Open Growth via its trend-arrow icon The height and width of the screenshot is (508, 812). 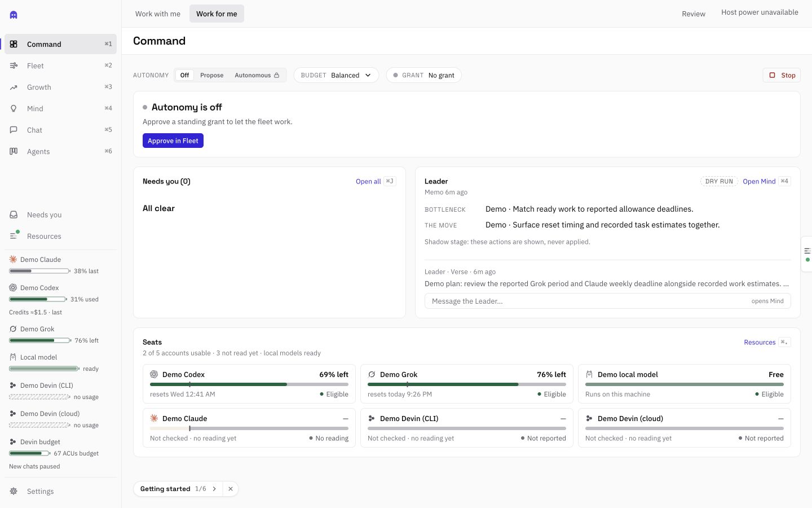point(14,87)
